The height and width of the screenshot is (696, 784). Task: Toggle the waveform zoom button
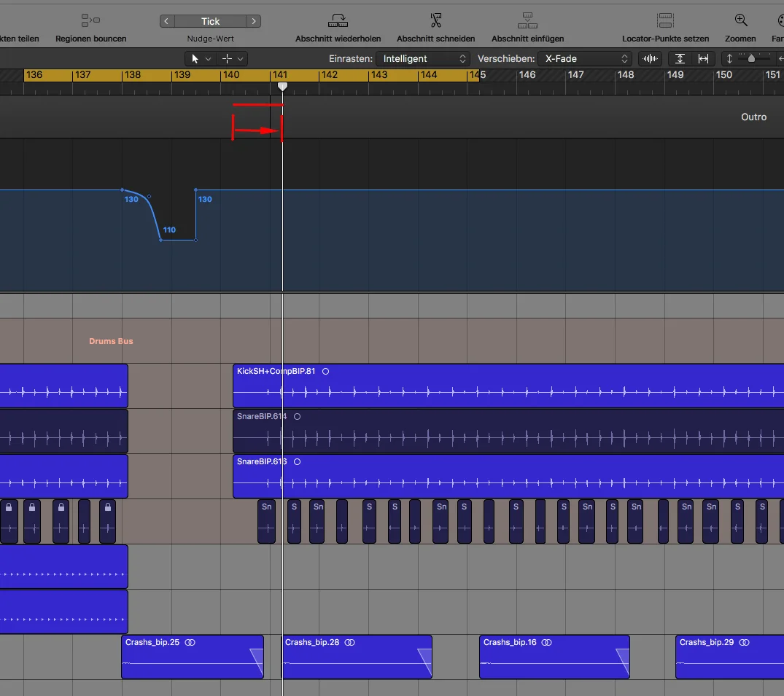click(650, 58)
